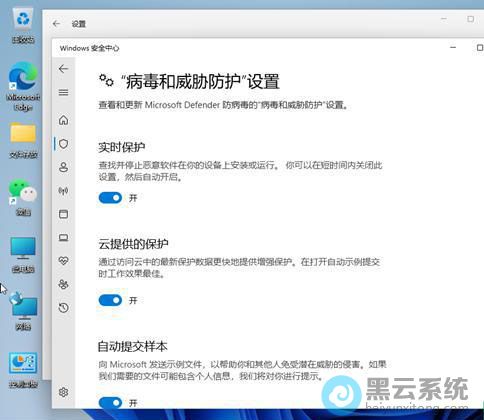The image size is (484, 420).
Task: Click the Windows 安全中心 title text
Action: tap(89, 48)
